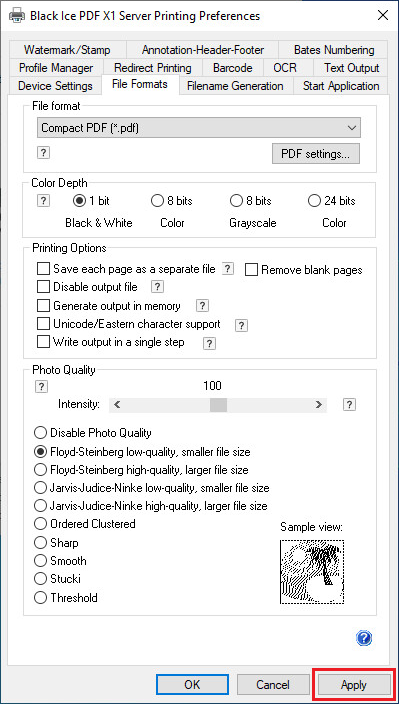Select the 24 bits Color radio button
The width and height of the screenshot is (399, 704).
[x=314, y=201]
